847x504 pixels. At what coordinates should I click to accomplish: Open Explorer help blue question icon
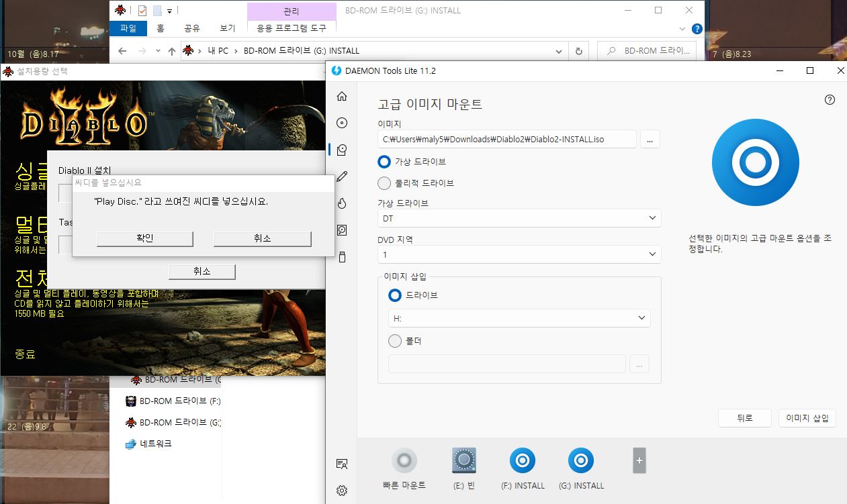[697, 29]
